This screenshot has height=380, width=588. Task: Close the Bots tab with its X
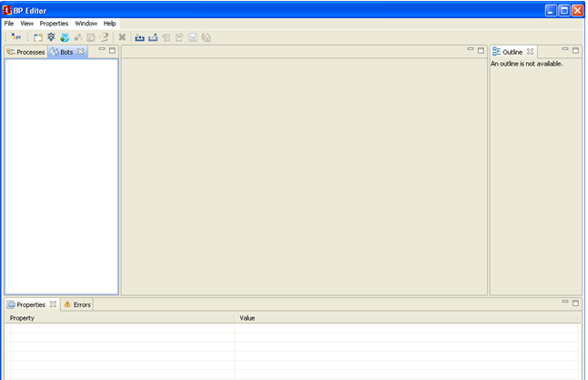click(81, 52)
